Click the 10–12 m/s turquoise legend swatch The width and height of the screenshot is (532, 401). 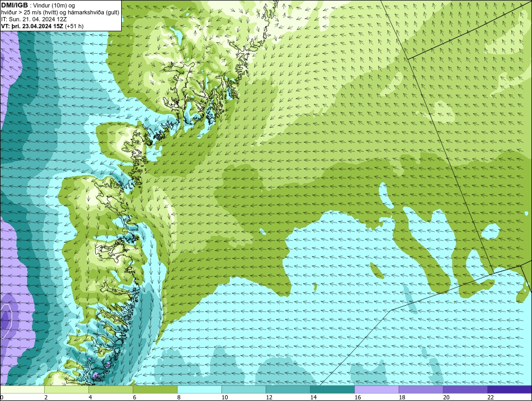tap(244, 389)
